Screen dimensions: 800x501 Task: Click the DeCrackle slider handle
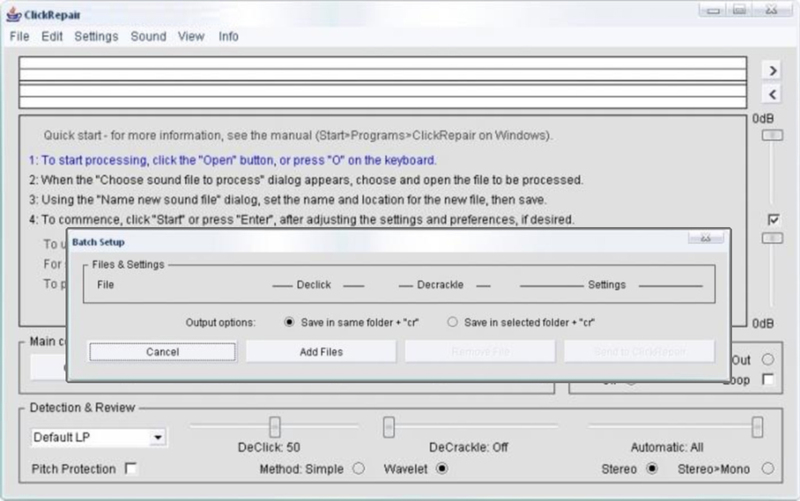click(389, 427)
